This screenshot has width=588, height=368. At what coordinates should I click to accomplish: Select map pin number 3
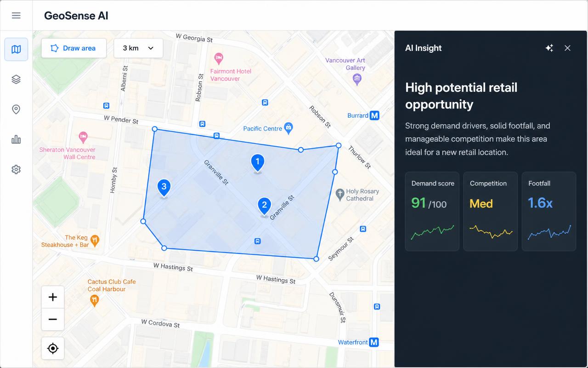click(x=164, y=188)
